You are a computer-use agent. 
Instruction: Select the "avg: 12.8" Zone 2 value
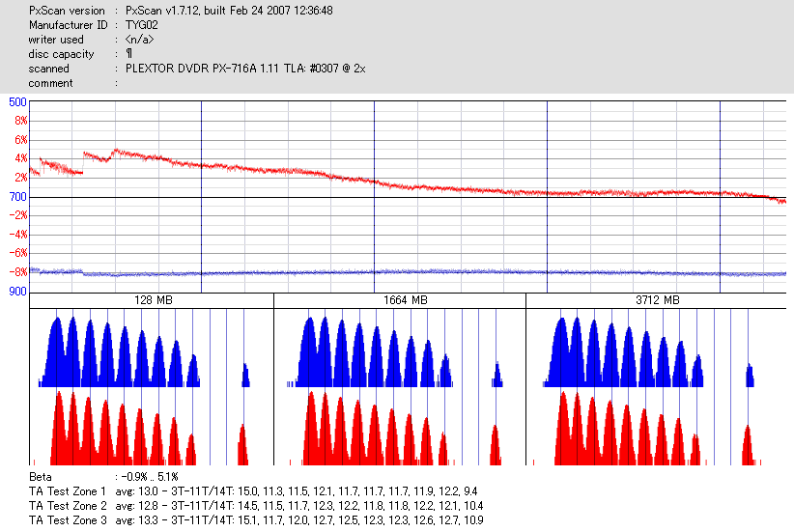coord(137,506)
